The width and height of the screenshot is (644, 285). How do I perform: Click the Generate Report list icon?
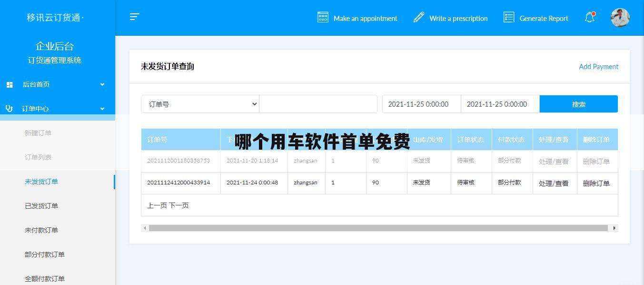(509, 17)
